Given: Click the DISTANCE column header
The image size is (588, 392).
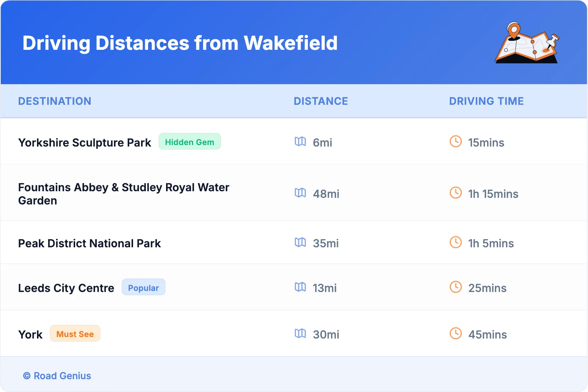Looking at the screenshot, I should pyautogui.click(x=321, y=101).
